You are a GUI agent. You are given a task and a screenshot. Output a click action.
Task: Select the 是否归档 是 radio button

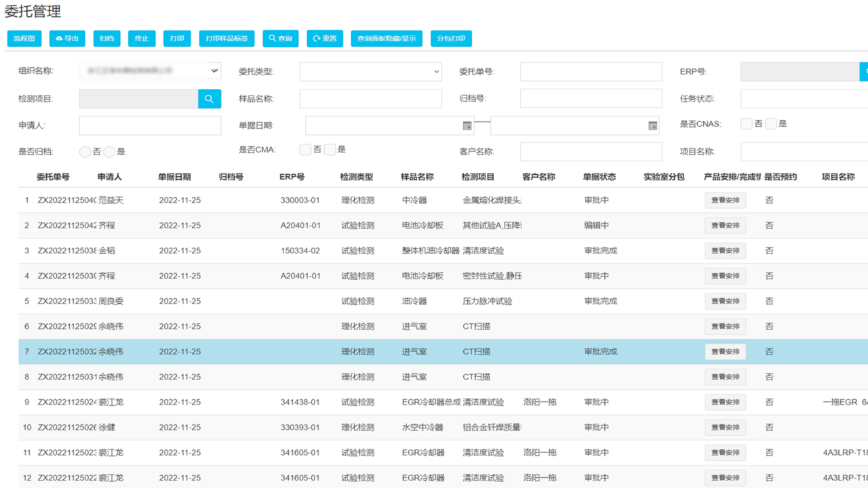click(x=109, y=152)
